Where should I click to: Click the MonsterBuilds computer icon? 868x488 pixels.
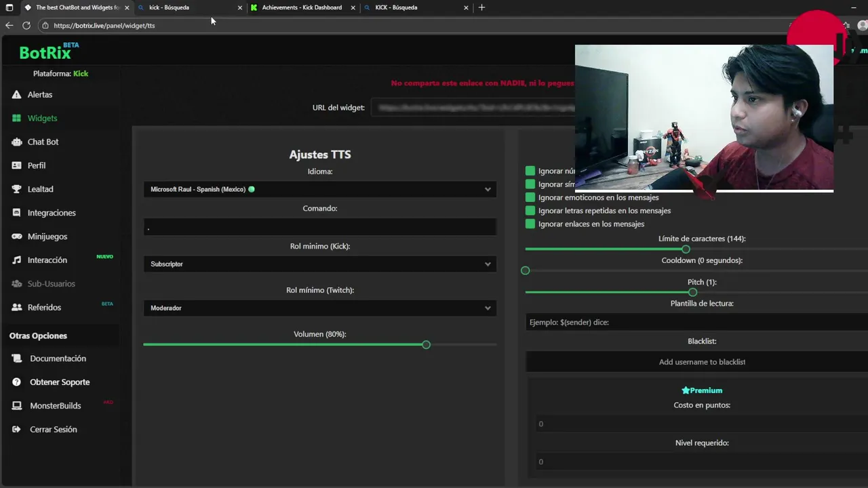[x=17, y=406]
